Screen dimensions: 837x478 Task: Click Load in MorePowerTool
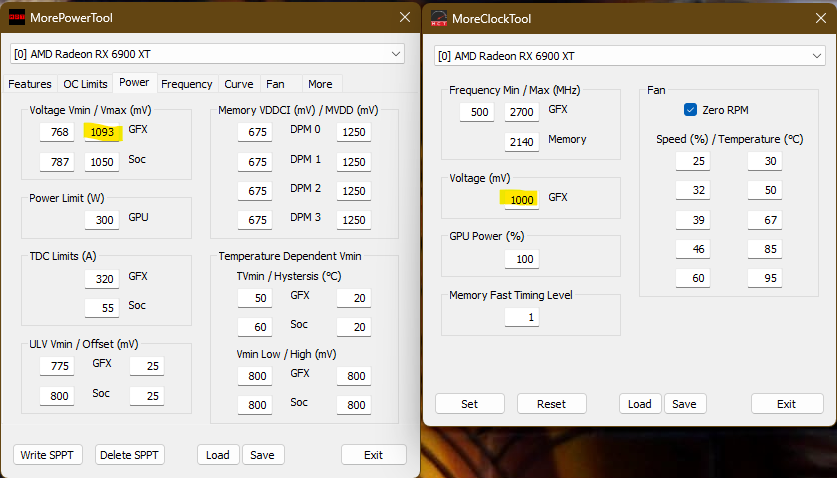point(218,455)
